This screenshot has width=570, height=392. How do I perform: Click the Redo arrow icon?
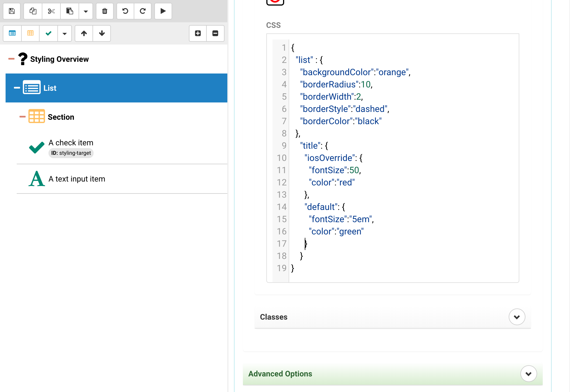pos(143,11)
